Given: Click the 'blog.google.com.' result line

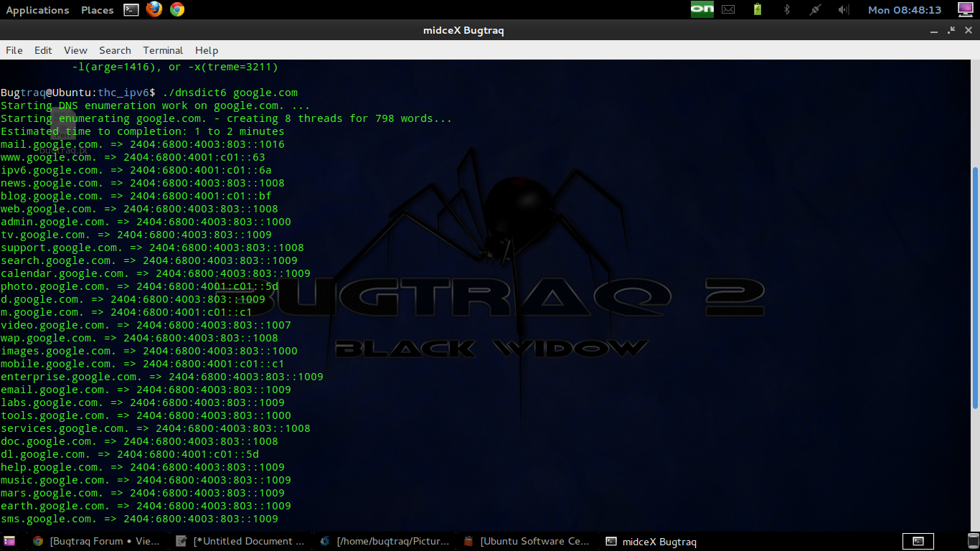Looking at the screenshot, I should tap(136, 196).
